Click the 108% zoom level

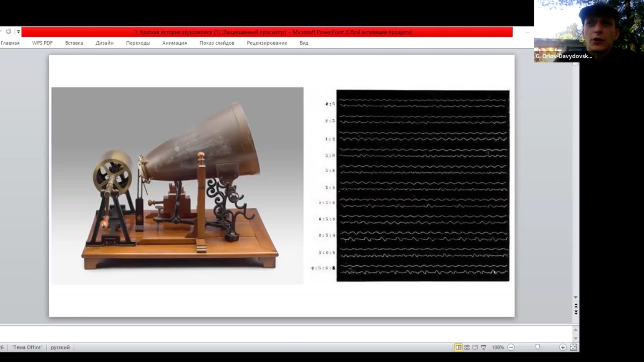click(x=498, y=347)
